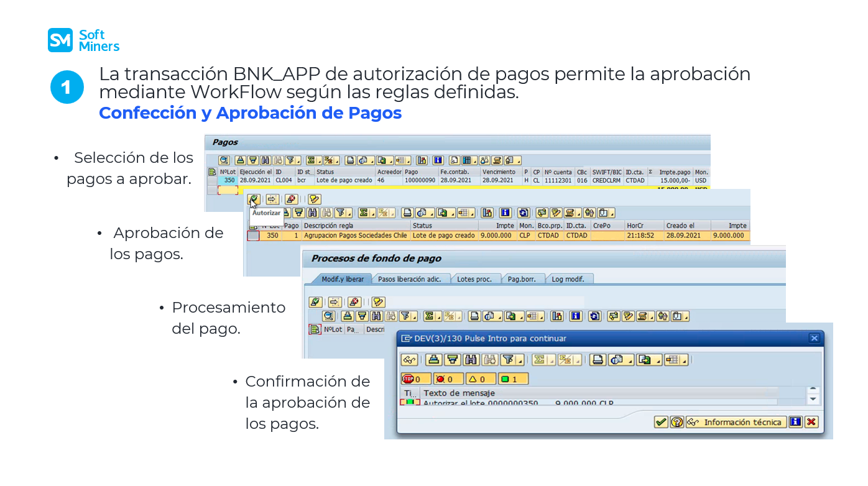Open the Pasos liberación adic. tab
The height and width of the screenshot is (486, 868).
click(409, 279)
